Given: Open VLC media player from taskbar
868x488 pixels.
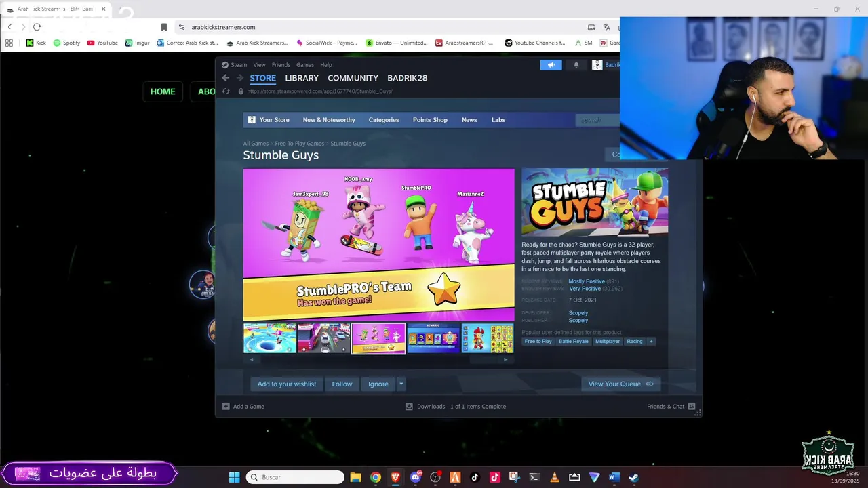Looking at the screenshot, I should pos(554,477).
